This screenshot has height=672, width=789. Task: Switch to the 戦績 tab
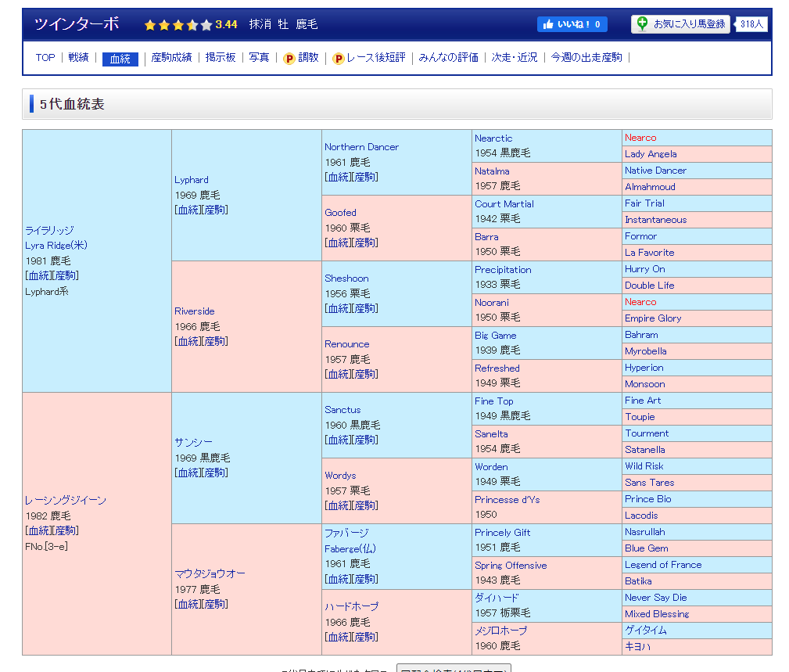point(78,58)
